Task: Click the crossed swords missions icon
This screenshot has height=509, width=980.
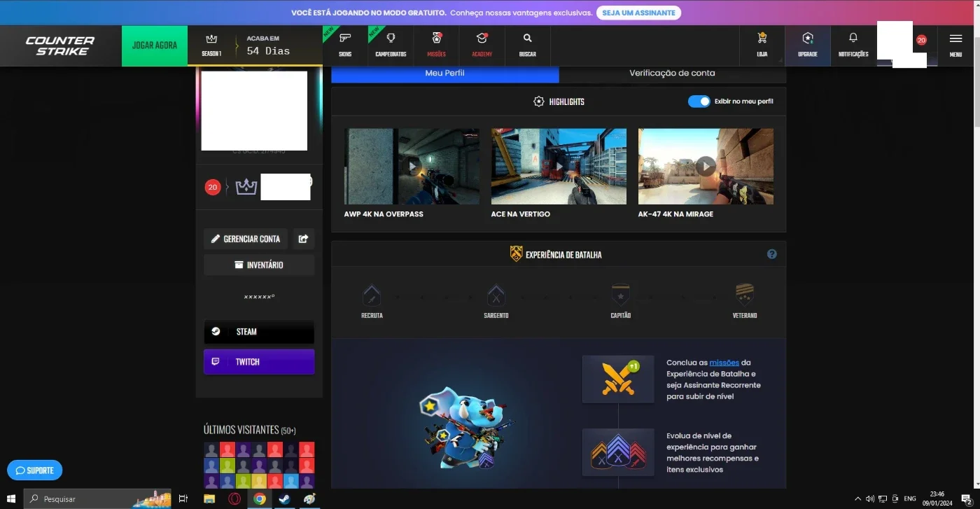Action: [618, 379]
